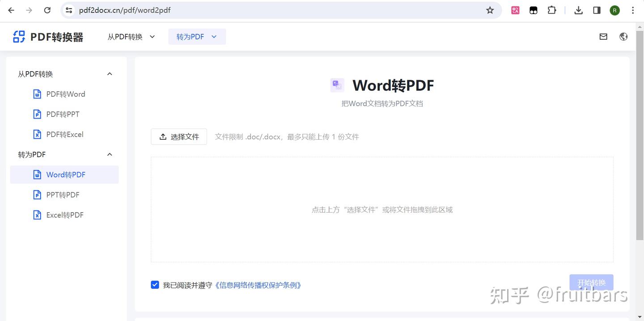
Task: Open the black extension icon next to translate
Action: [534, 10]
